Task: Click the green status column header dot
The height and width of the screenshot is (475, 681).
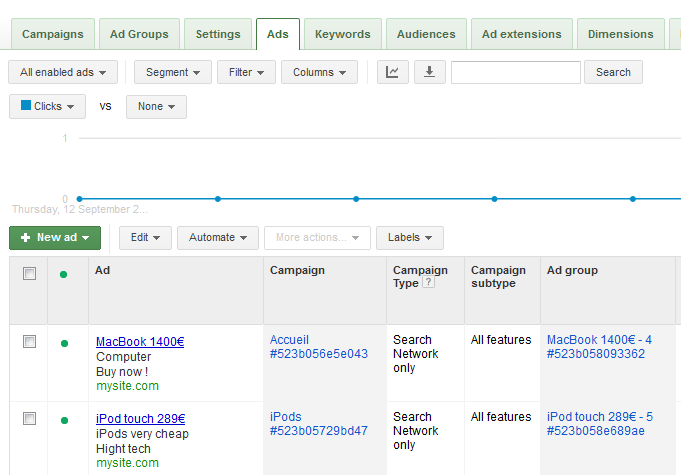Action: [x=64, y=274]
